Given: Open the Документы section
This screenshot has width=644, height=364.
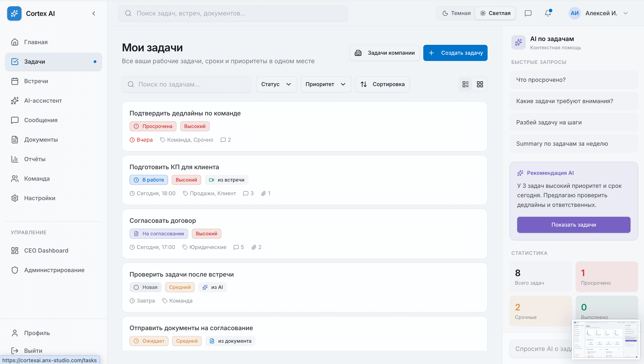Looking at the screenshot, I should (x=41, y=139).
